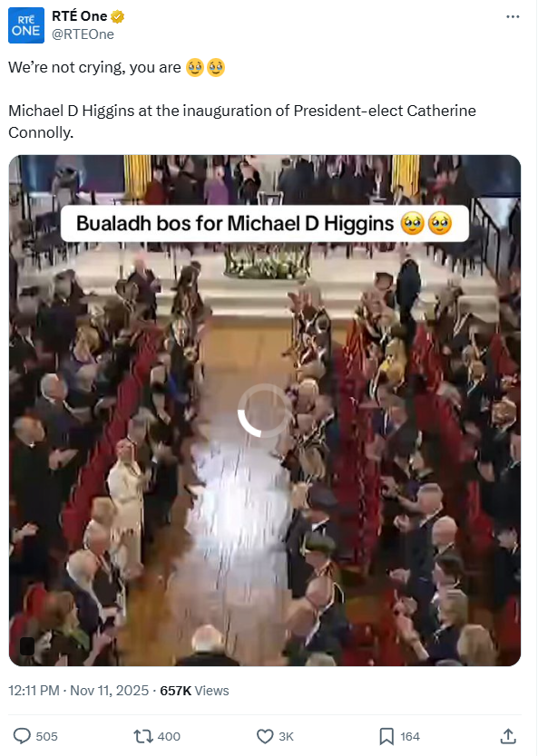Click the reply speech bubble icon

point(22,736)
